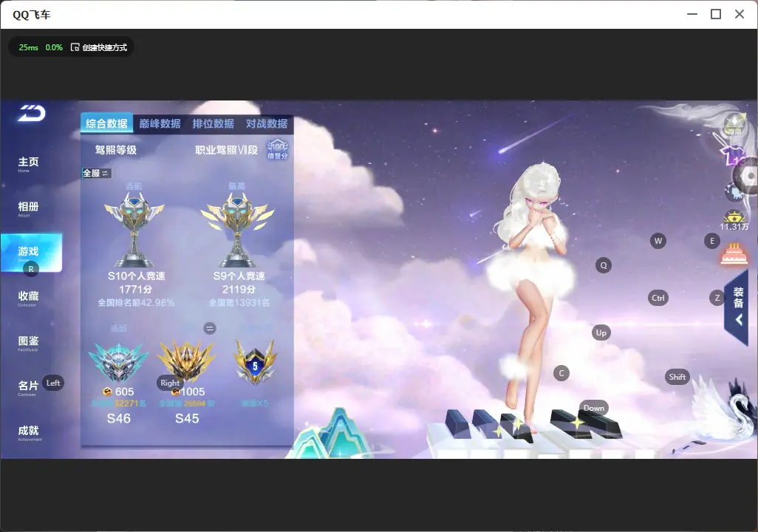Screen dimensions: 758x532
Task: Click the birthday cake icon
Action: click(x=734, y=254)
